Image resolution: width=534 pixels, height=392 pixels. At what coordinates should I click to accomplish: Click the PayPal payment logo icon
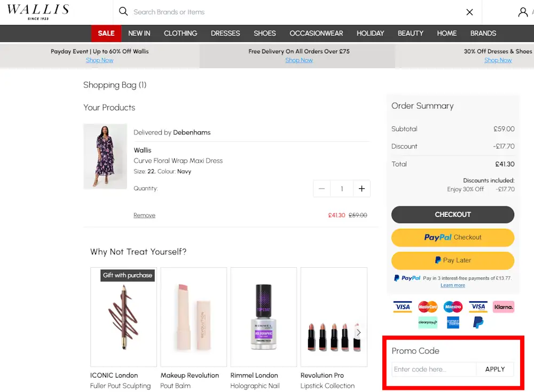[478, 322]
